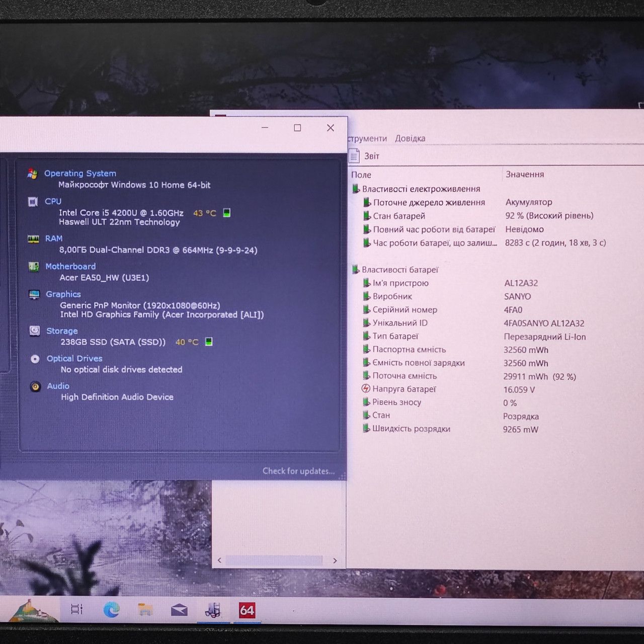Switch to AIDA64 via its taskbar icon
Image resolution: width=644 pixels, height=644 pixels.
(x=247, y=610)
